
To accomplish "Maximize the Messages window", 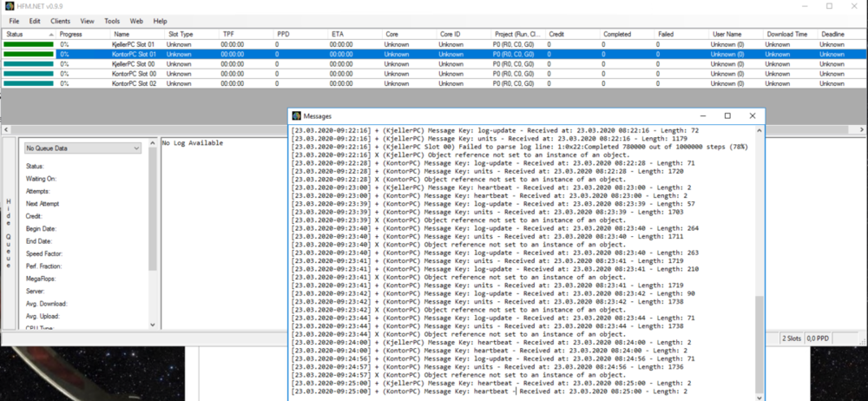I will tap(727, 115).
